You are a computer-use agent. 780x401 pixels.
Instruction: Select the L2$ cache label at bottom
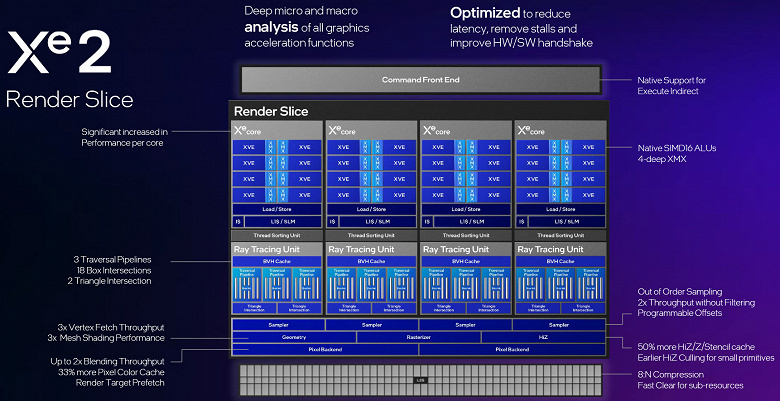coord(420,380)
